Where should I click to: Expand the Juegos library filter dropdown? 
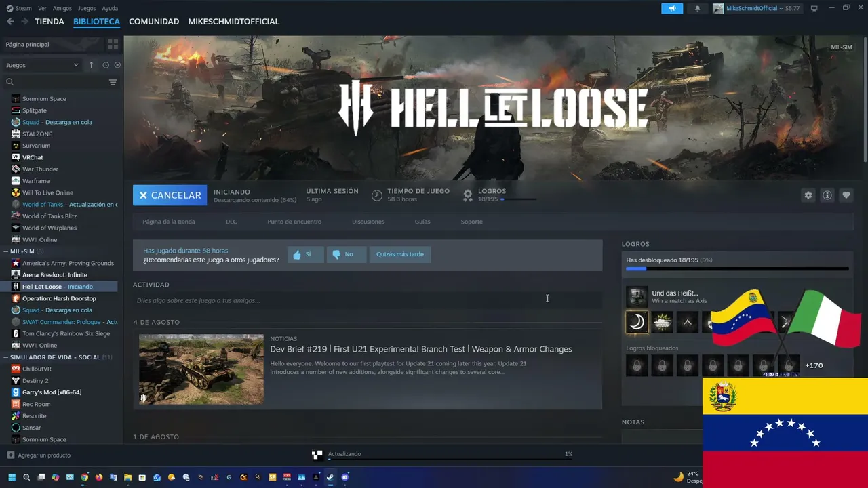(x=43, y=65)
